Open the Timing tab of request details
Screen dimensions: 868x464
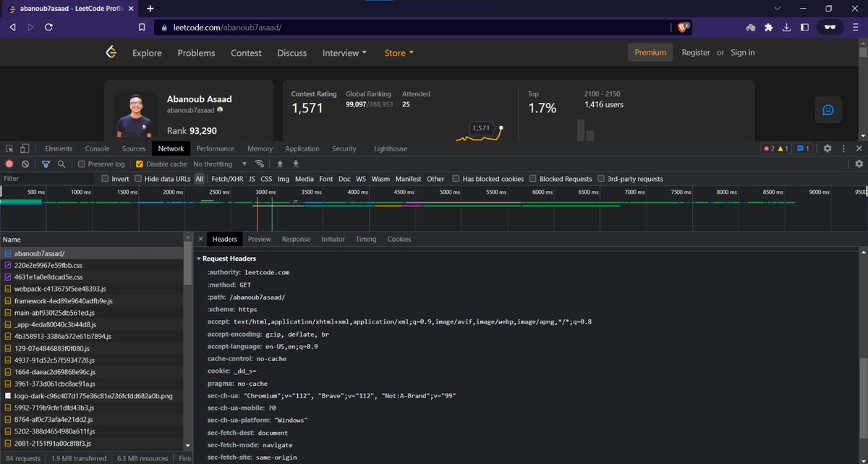pos(366,239)
